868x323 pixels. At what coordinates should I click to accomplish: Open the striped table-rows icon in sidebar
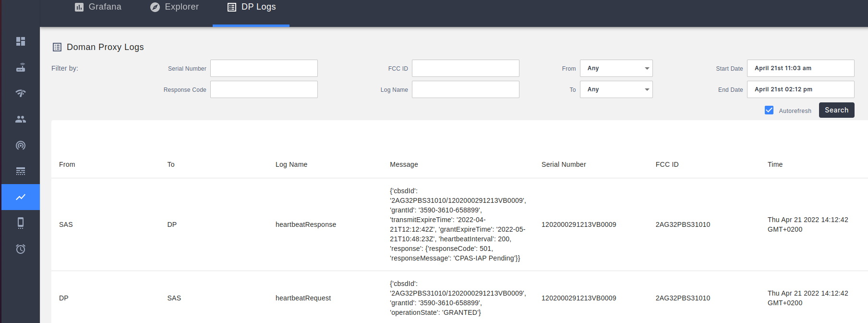tap(20, 171)
